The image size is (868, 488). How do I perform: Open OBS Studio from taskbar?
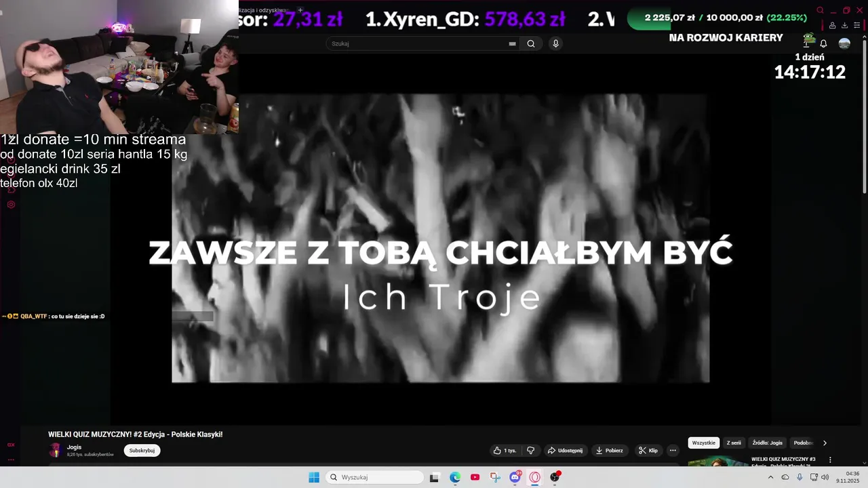555,477
